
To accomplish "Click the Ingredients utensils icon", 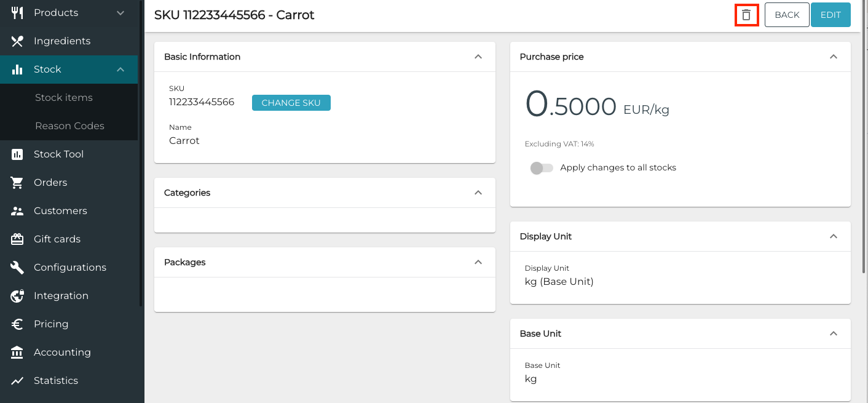I will (x=17, y=41).
